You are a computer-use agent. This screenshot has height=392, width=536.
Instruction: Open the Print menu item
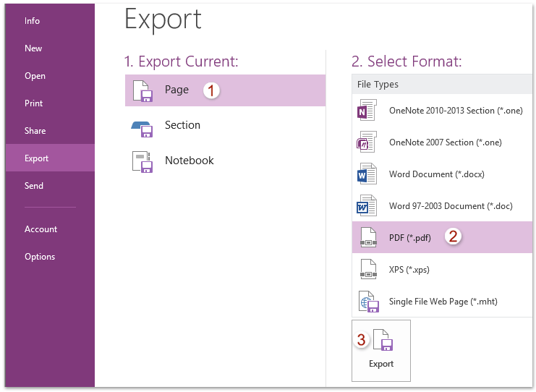pos(33,103)
